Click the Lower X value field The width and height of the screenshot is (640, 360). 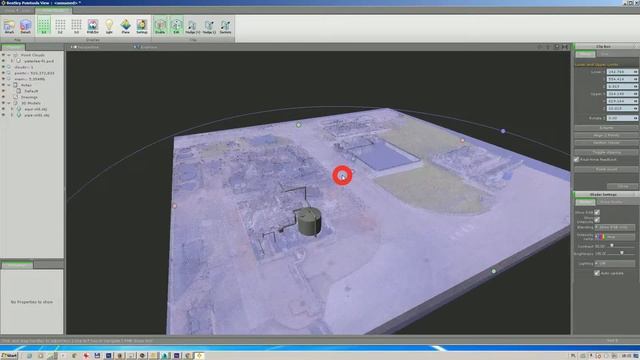click(622, 72)
